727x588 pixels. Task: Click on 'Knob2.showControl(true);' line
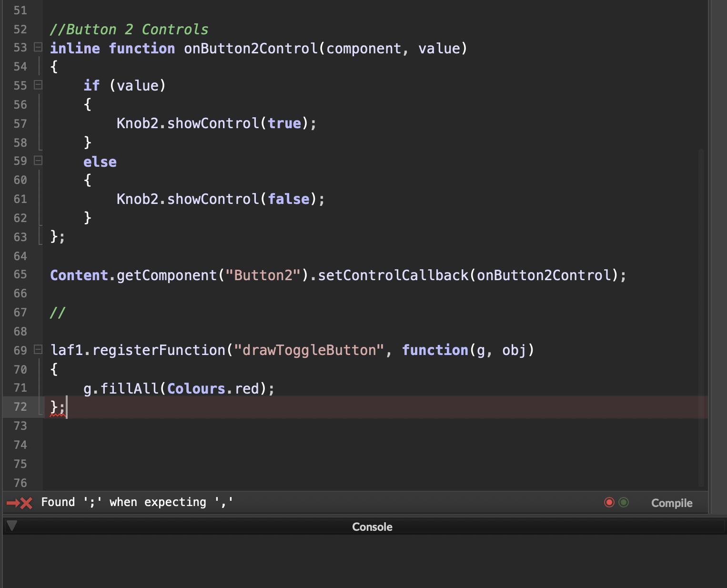click(x=217, y=123)
